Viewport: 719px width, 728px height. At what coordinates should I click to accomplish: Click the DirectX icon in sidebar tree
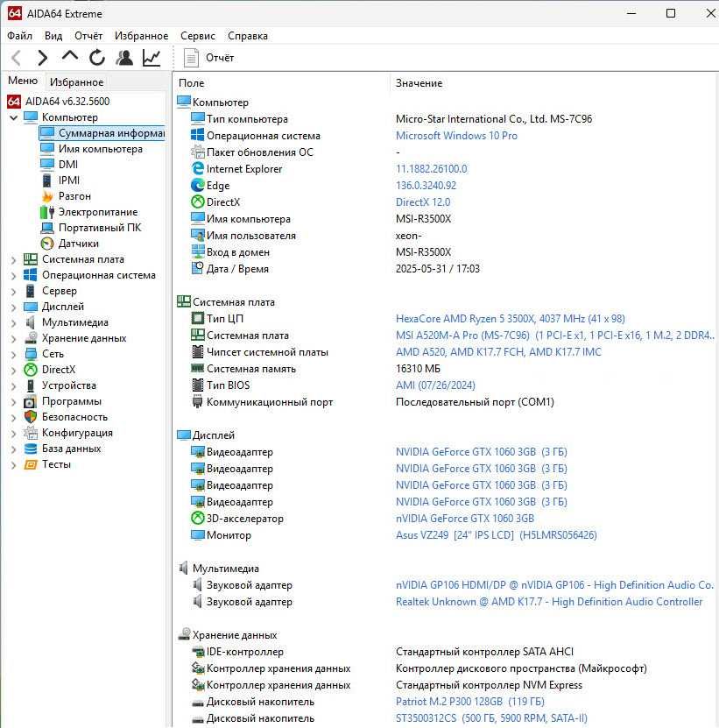[31, 370]
